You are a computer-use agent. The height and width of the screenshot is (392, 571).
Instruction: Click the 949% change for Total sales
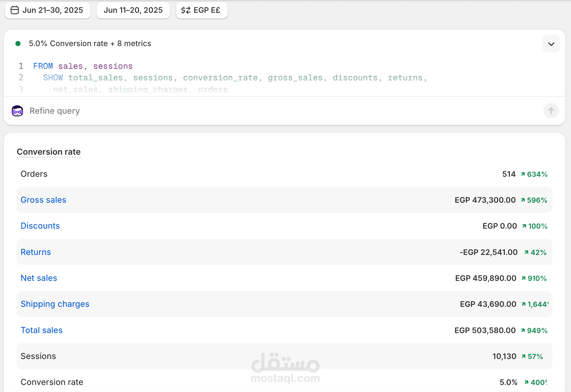(x=534, y=331)
